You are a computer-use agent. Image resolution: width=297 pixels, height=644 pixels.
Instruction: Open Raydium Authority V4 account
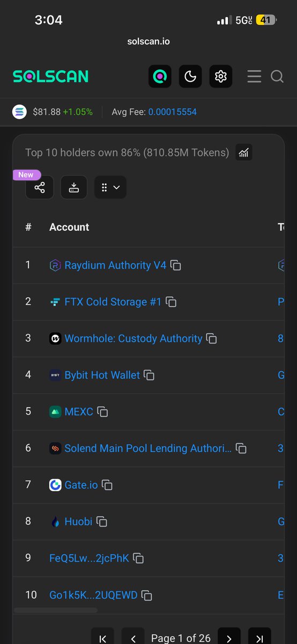(115, 265)
